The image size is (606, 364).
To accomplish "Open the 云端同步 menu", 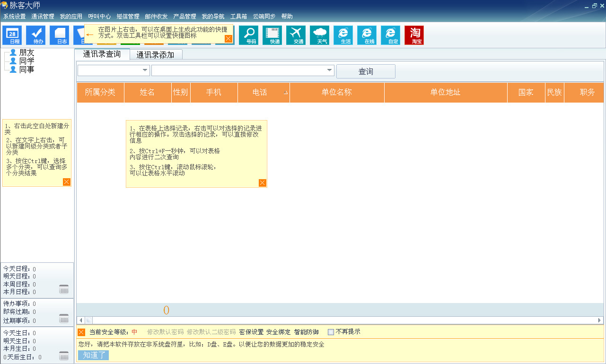I will pos(263,16).
